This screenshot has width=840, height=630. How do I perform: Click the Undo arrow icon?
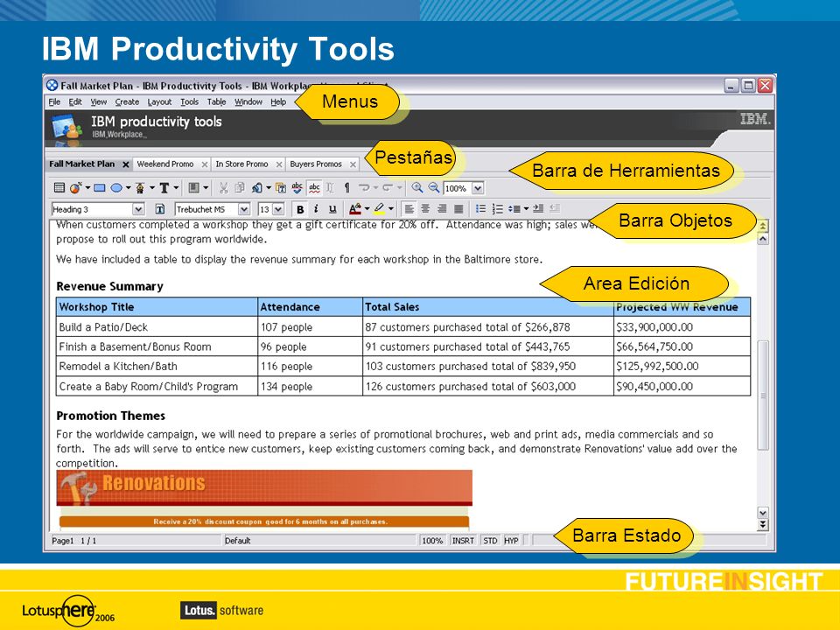364,188
